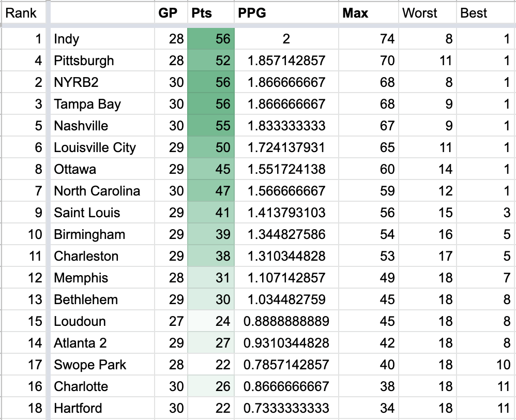516x420 pixels.
Task: Click Ottawa's PPG value 1.551724138
Action: coord(286,169)
